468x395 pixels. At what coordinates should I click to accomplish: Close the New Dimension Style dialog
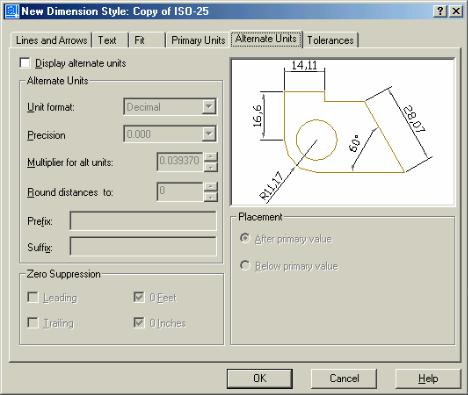455,11
